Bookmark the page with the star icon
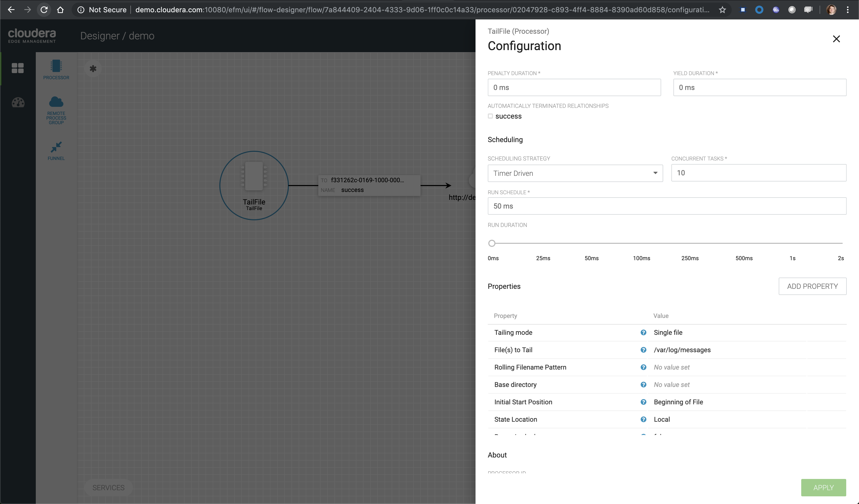 point(722,10)
